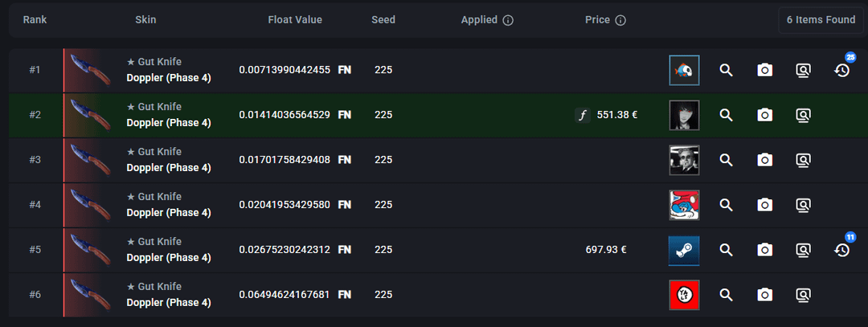Click the 697.93 € price on rank #5
The width and height of the screenshot is (868, 327).
tap(606, 250)
